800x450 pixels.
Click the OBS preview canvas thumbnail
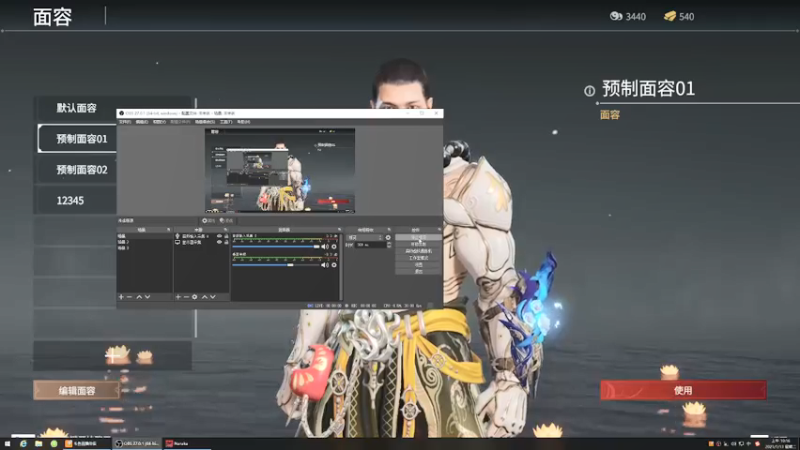[280, 170]
